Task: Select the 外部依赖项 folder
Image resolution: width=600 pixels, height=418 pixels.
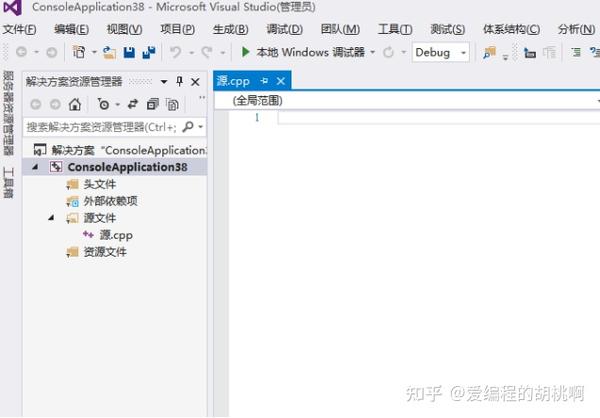Action: click(x=110, y=201)
